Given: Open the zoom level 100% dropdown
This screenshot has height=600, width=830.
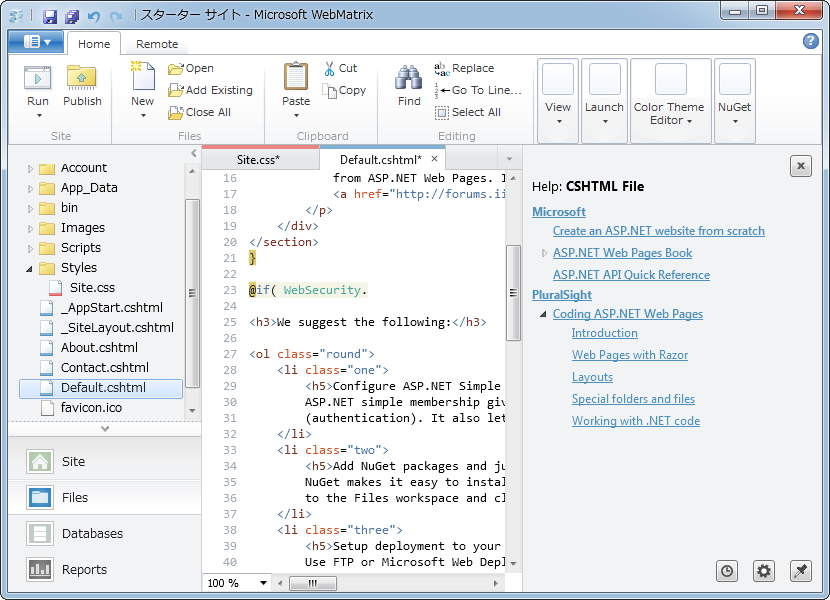Looking at the screenshot, I should click(x=264, y=583).
